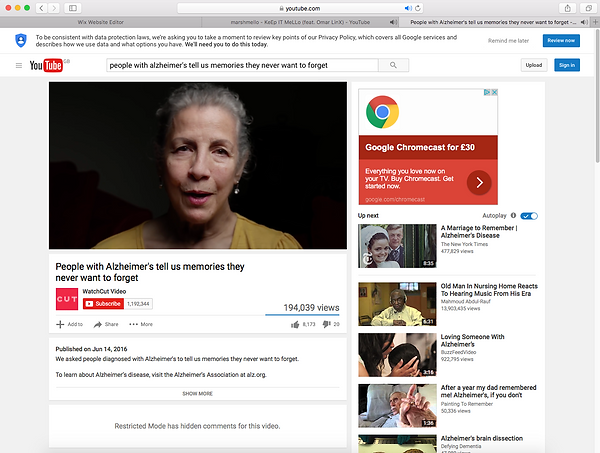This screenshot has height=453, width=600.
Task: Click Add to plus icon
Action: [x=60, y=324]
